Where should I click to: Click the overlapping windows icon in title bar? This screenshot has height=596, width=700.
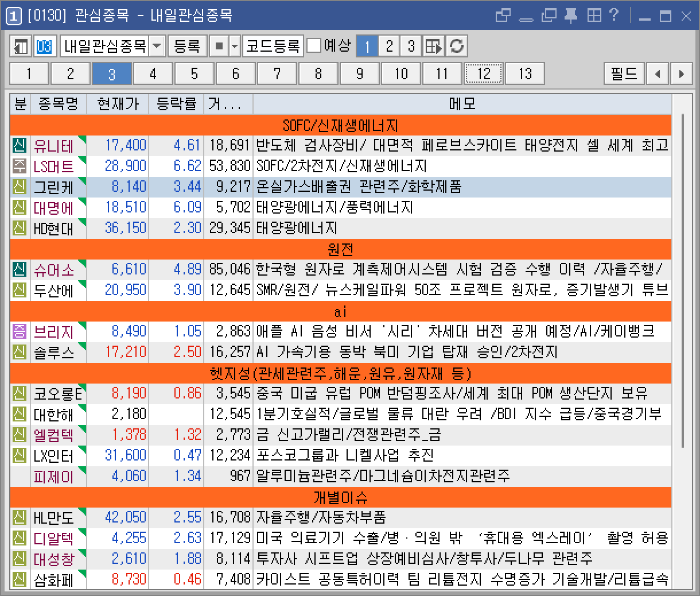(549, 16)
